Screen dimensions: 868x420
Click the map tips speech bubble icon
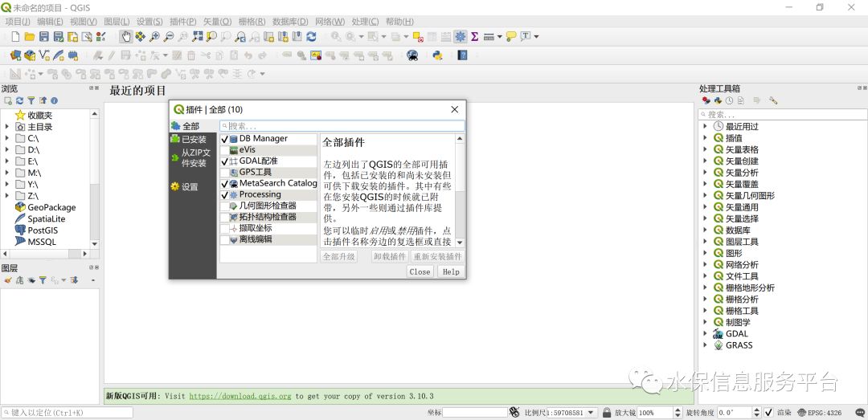click(x=511, y=37)
